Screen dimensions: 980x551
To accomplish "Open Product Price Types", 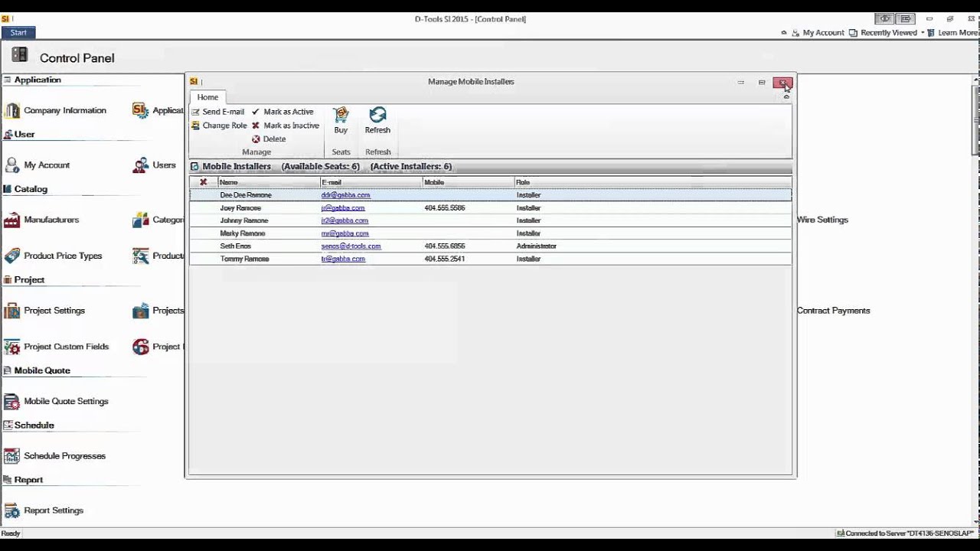I will pos(53,256).
